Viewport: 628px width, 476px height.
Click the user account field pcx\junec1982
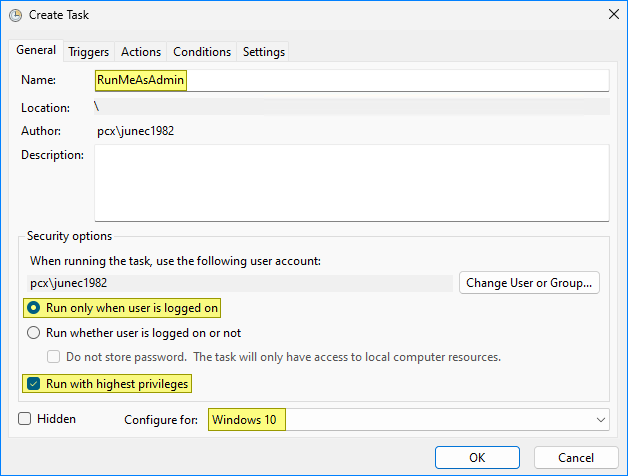click(240, 283)
